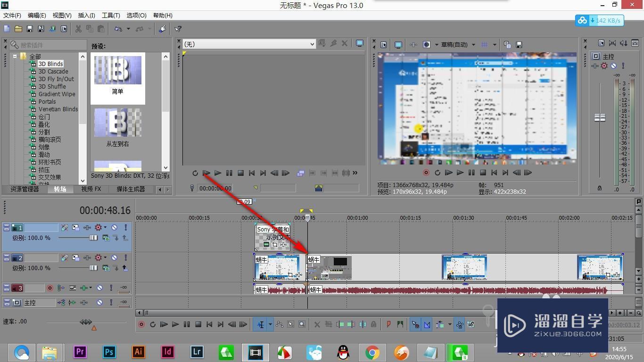Image resolution: width=644 pixels, height=362 pixels.
Task: Select the Venetian Blinds transition
Action: pyautogui.click(x=58, y=109)
